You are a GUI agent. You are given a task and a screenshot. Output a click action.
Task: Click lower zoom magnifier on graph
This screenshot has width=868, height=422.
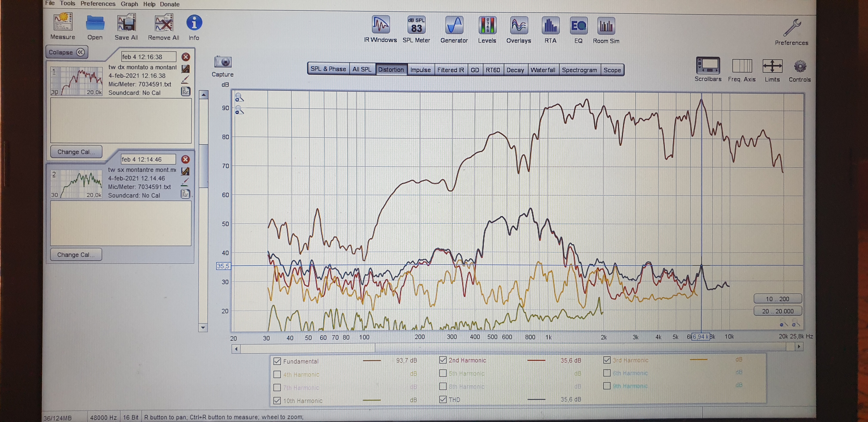[239, 110]
